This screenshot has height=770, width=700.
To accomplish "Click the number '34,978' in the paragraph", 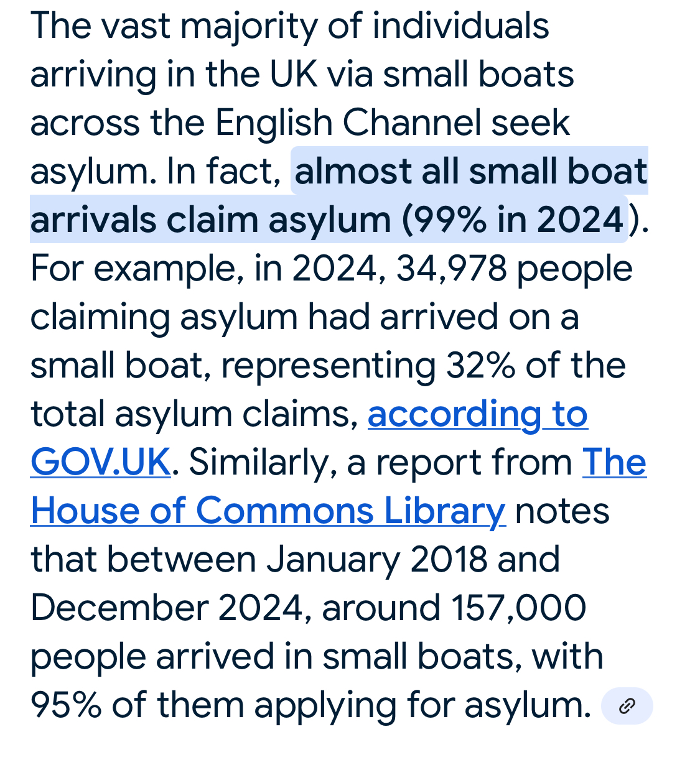I will click(x=452, y=268).
